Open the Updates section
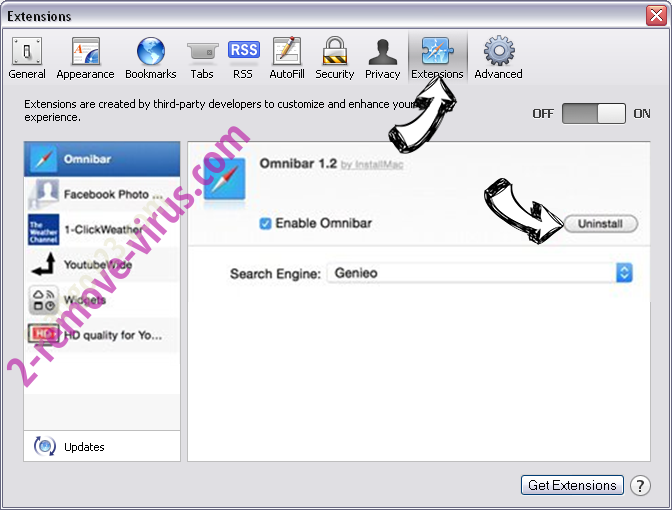This screenshot has height=510, width=672. point(102,447)
